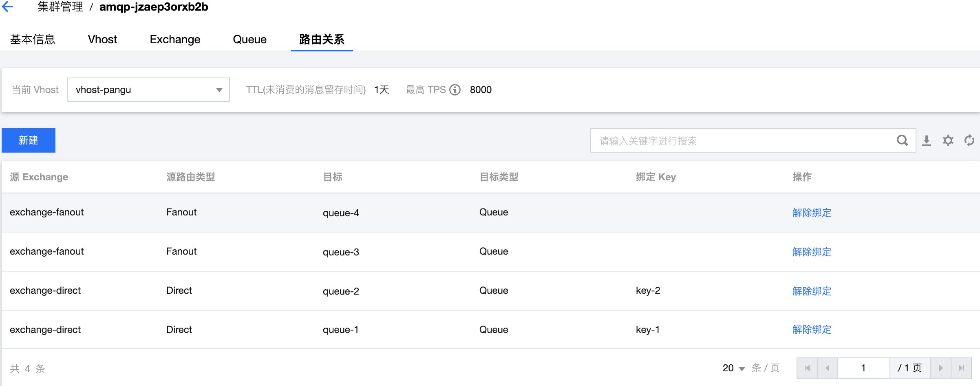
Task: Click Fanout type in queue-4 row
Action: pyautogui.click(x=181, y=212)
